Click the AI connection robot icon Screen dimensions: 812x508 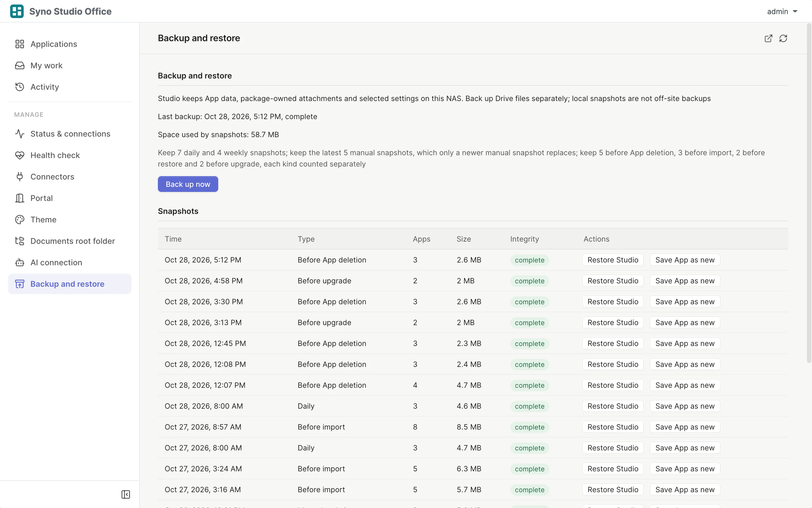pyautogui.click(x=20, y=262)
